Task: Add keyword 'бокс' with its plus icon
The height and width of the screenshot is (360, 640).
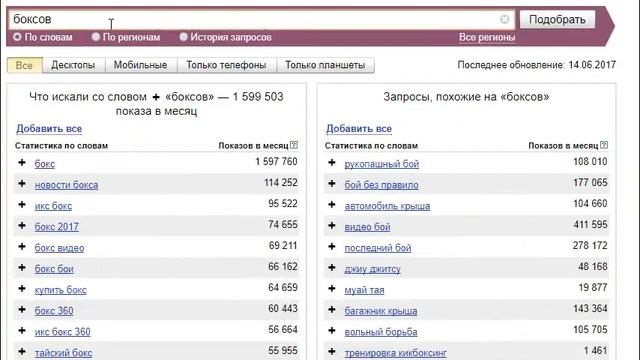Action: pyautogui.click(x=22, y=163)
